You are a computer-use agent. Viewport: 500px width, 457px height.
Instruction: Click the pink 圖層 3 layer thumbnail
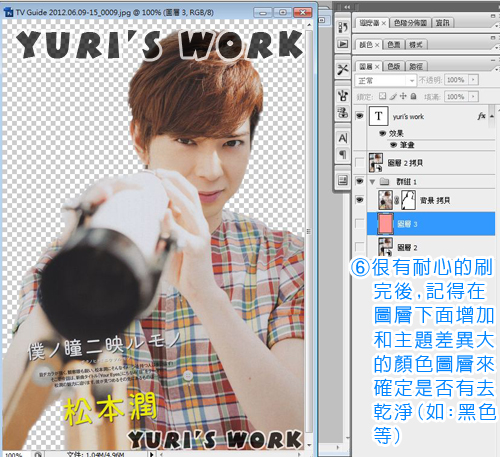pos(385,223)
